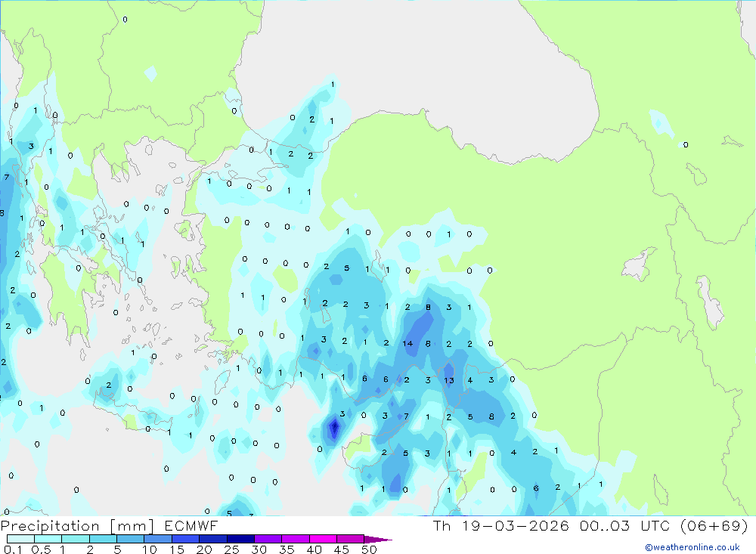This screenshot has width=756, height=554.
Task: Click the 1–2 mm legend color swatch
Action: [x=76, y=539]
